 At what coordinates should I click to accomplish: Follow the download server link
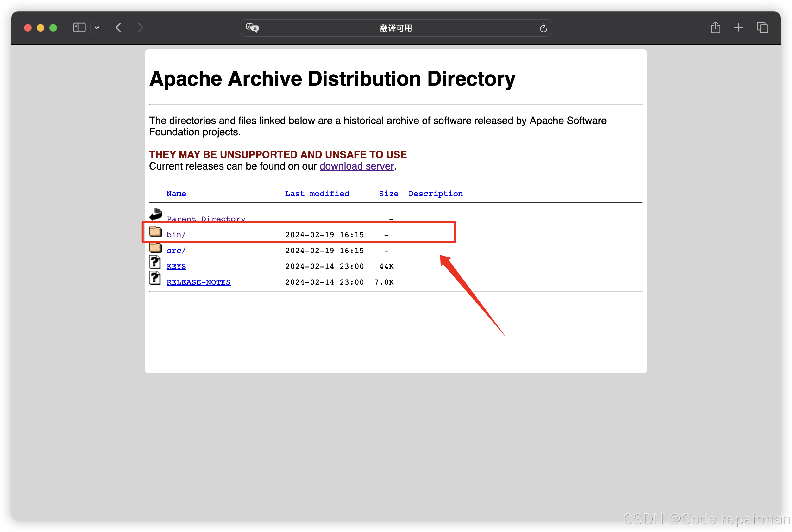tap(356, 166)
